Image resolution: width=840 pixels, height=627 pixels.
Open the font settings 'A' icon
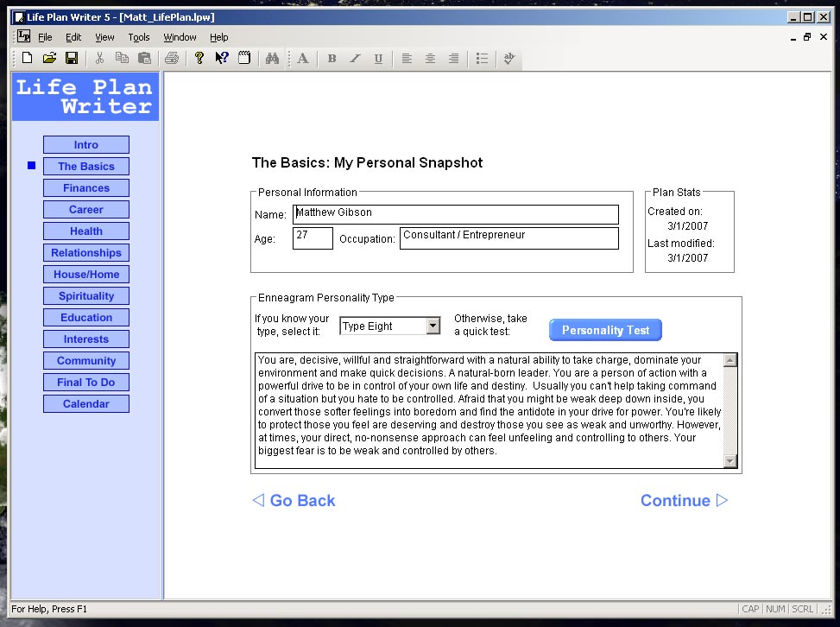point(303,58)
